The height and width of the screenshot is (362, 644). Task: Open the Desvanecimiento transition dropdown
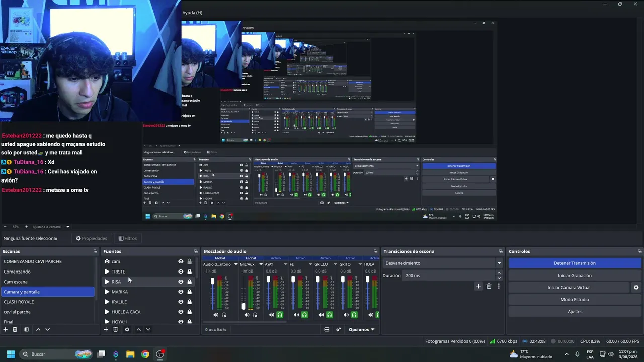point(443,263)
